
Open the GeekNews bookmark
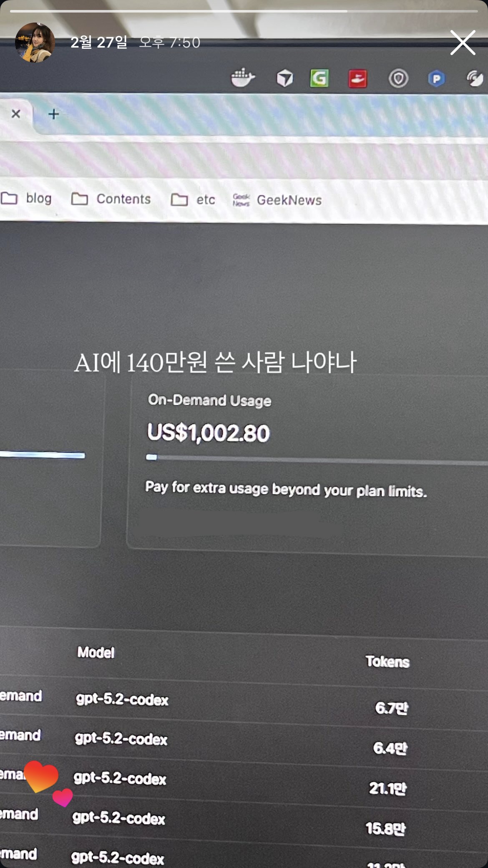(x=277, y=200)
